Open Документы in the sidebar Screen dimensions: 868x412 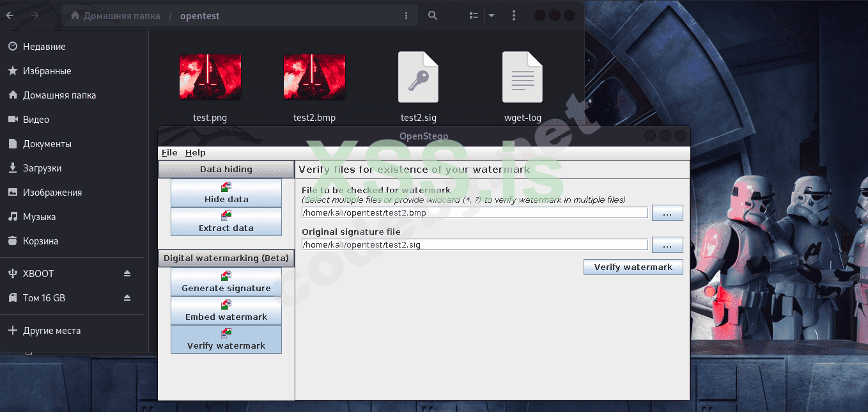pyautogui.click(x=74, y=144)
